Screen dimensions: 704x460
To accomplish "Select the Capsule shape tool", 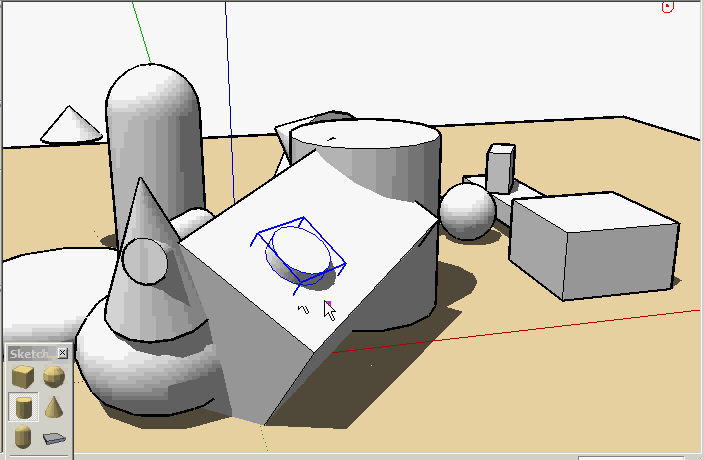I will (23, 437).
